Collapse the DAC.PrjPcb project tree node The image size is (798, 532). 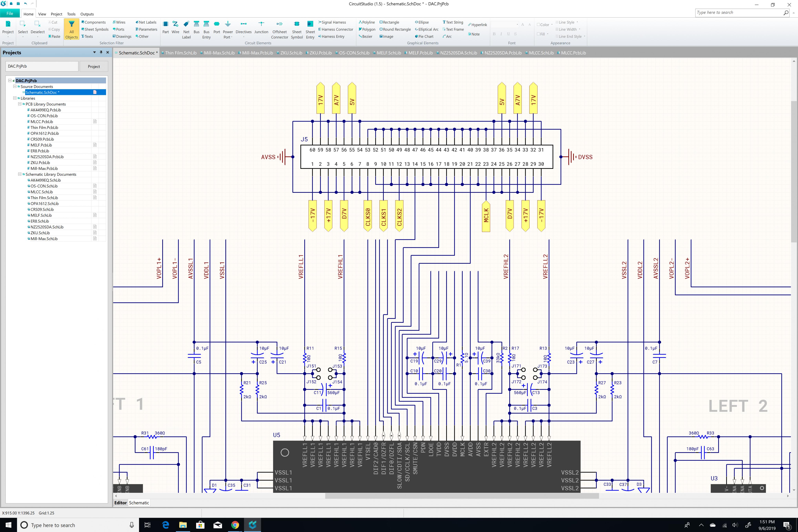pos(10,80)
